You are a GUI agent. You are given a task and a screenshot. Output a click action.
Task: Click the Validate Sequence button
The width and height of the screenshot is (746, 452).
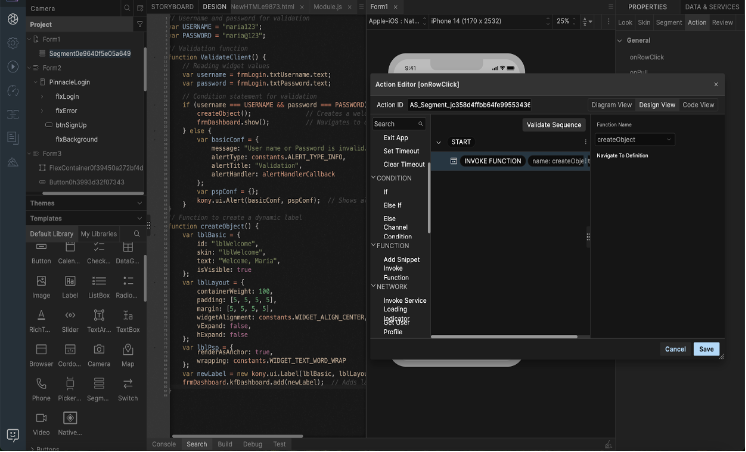pyautogui.click(x=553, y=125)
